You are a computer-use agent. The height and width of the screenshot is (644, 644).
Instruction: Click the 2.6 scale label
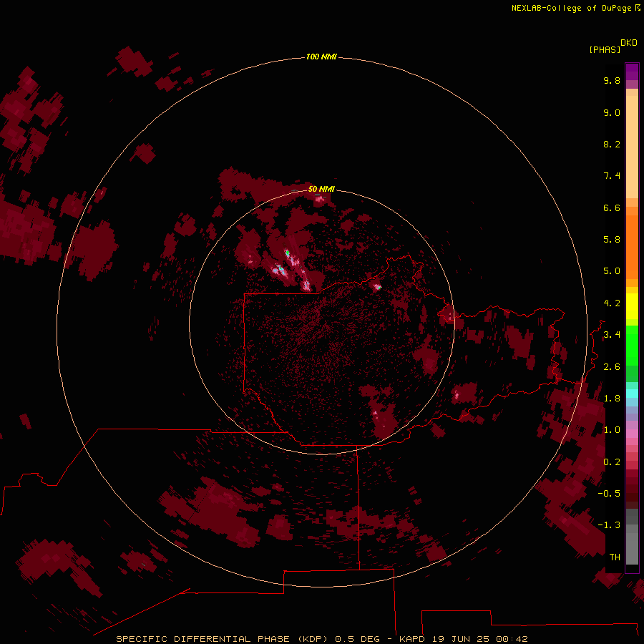click(612, 367)
